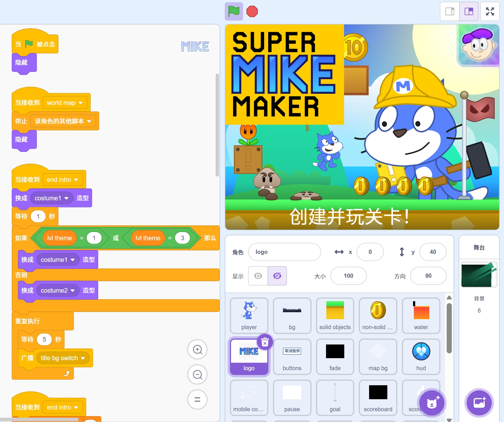Show the sprite using the eye icon
This screenshot has height=422, width=504.
(258, 276)
